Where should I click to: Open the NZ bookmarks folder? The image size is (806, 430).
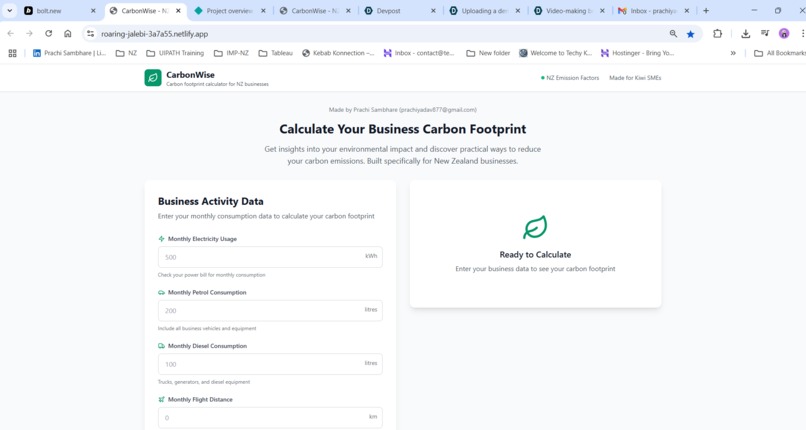126,53
